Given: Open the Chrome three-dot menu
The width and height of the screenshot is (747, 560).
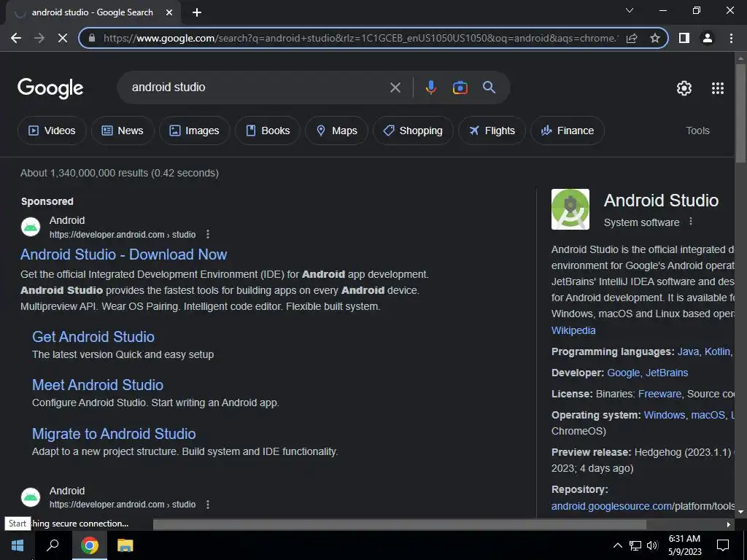Looking at the screenshot, I should 731,38.
